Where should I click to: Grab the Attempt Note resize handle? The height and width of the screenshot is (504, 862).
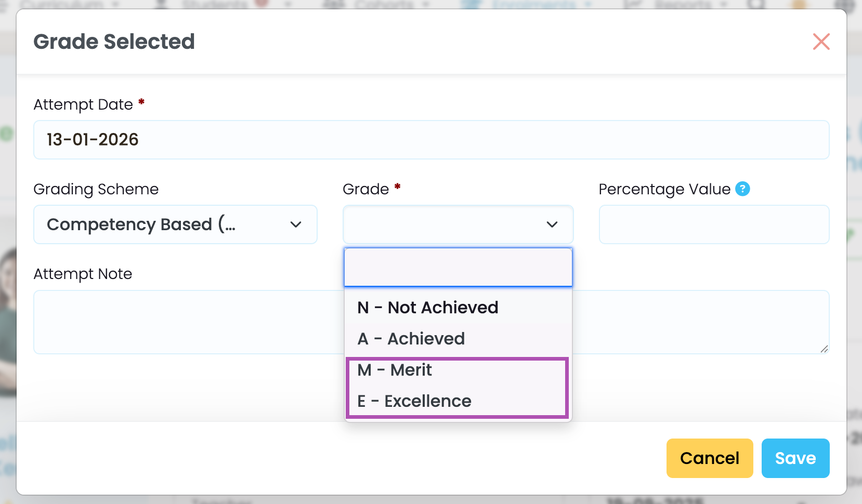click(824, 349)
